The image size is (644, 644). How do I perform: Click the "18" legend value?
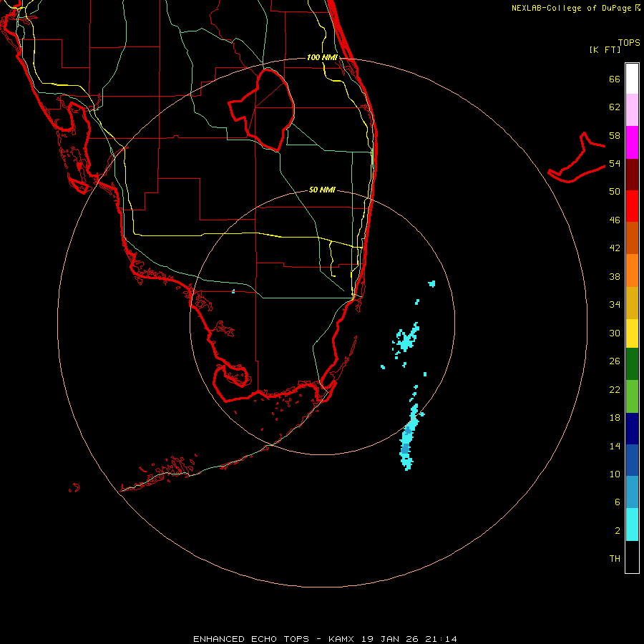click(615, 418)
